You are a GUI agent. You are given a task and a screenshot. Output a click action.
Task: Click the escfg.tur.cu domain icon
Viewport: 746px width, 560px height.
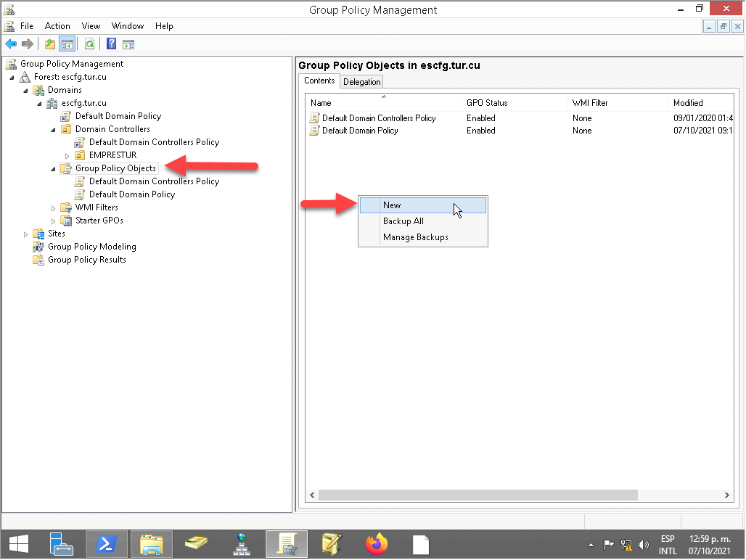coord(52,103)
